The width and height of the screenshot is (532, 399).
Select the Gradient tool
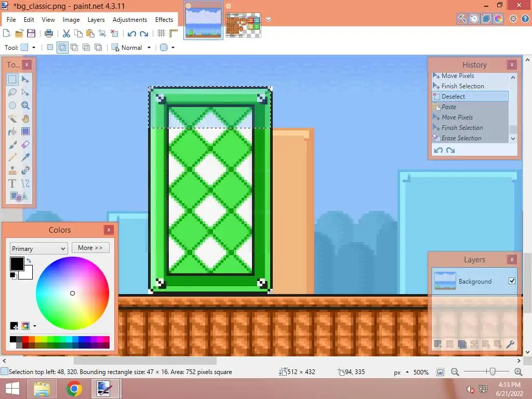point(25,131)
